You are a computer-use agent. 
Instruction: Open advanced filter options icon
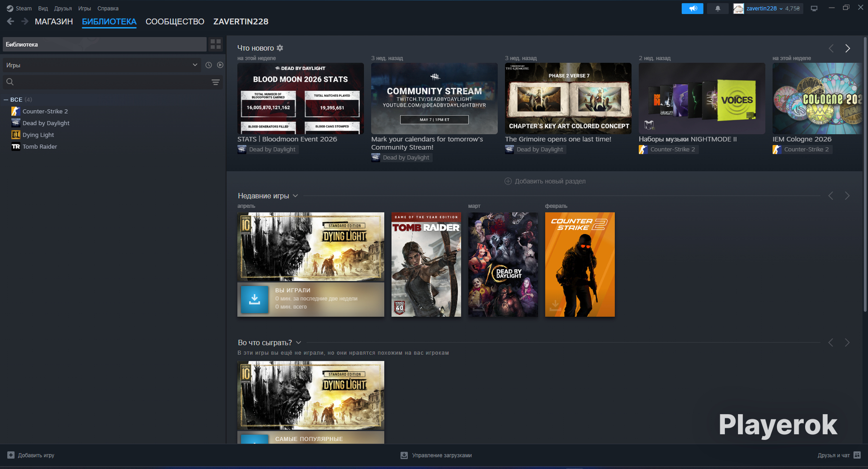coord(216,82)
